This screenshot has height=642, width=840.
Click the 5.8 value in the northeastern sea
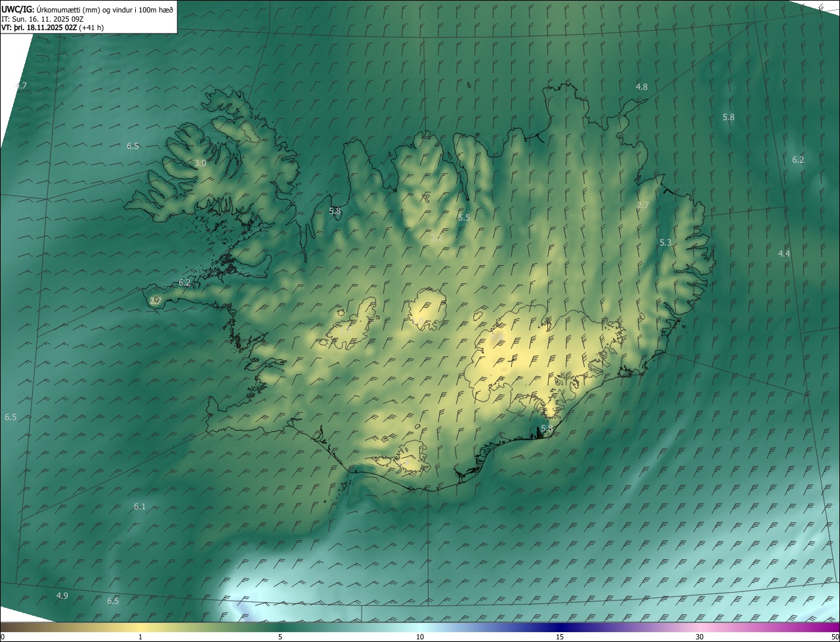728,118
